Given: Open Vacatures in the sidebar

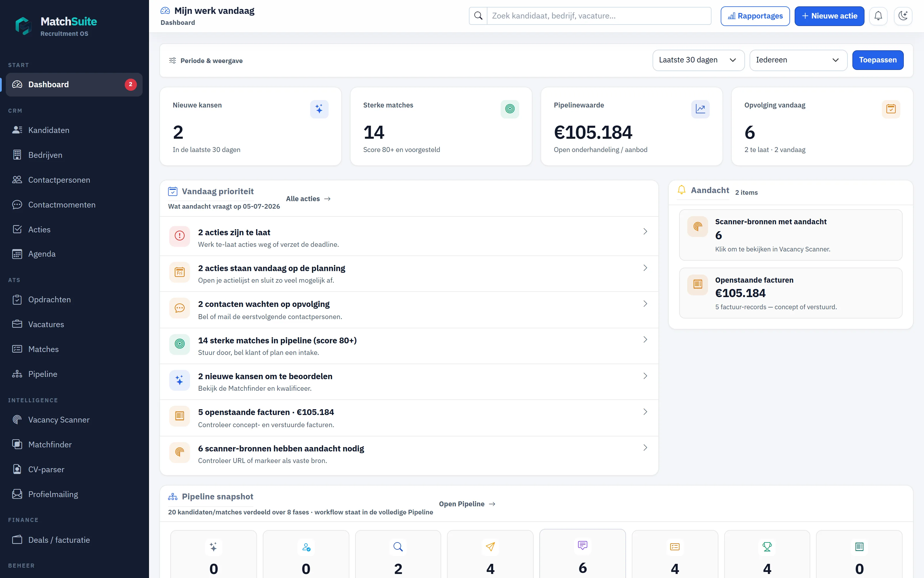Looking at the screenshot, I should coord(74,324).
